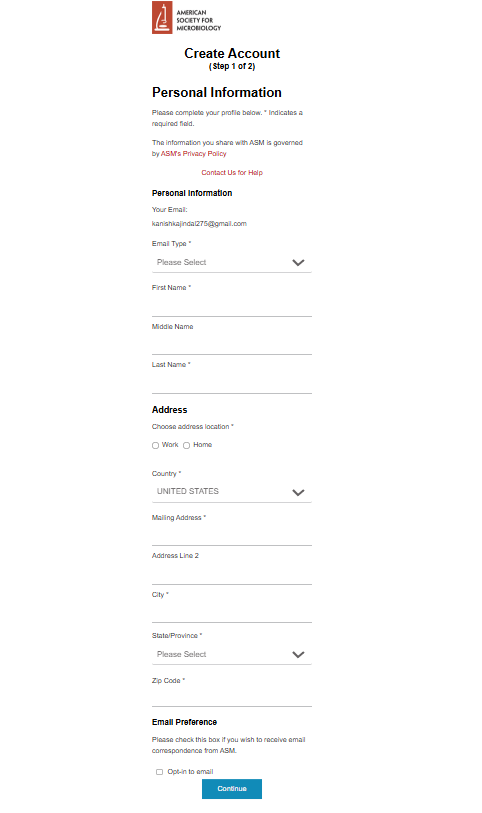Enable the Opt-in to email checkbox

click(x=159, y=772)
